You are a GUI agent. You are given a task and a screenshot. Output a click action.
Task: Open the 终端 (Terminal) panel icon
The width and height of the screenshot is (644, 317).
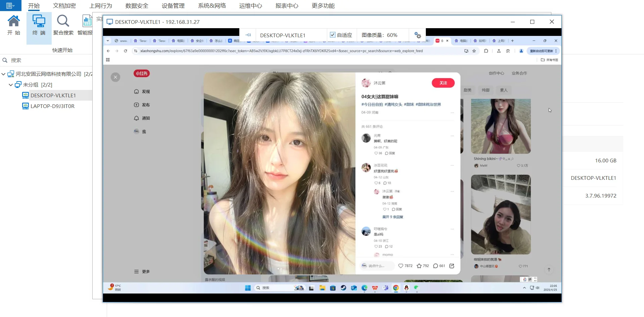point(39,25)
